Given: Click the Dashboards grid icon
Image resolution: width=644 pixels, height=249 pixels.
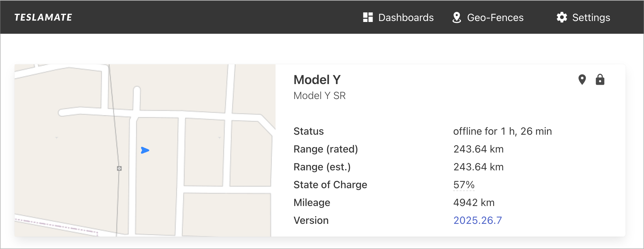Looking at the screenshot, I should coord(368,17).
